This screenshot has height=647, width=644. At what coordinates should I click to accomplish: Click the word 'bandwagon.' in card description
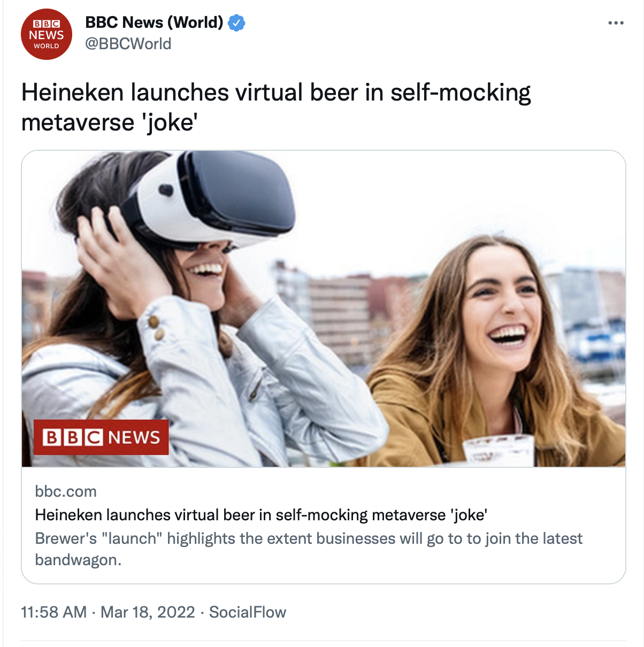coord(78,560)
